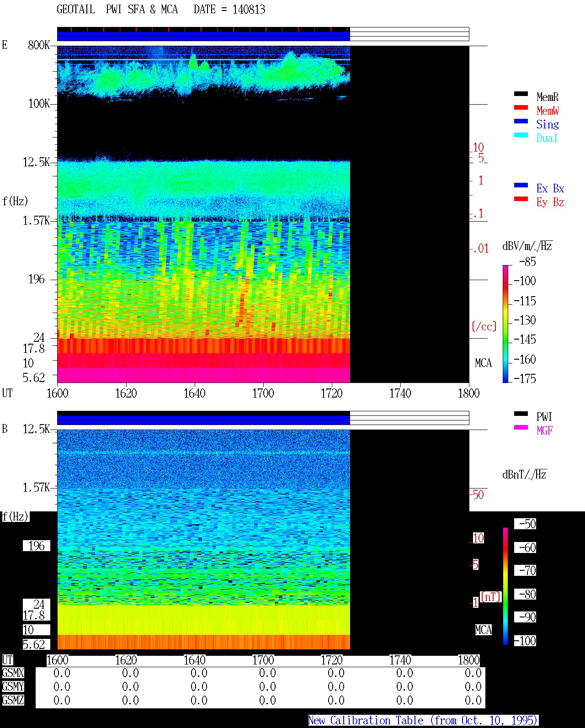
Task: Click the PWI legend label
Action: click(x=544, y=417)
